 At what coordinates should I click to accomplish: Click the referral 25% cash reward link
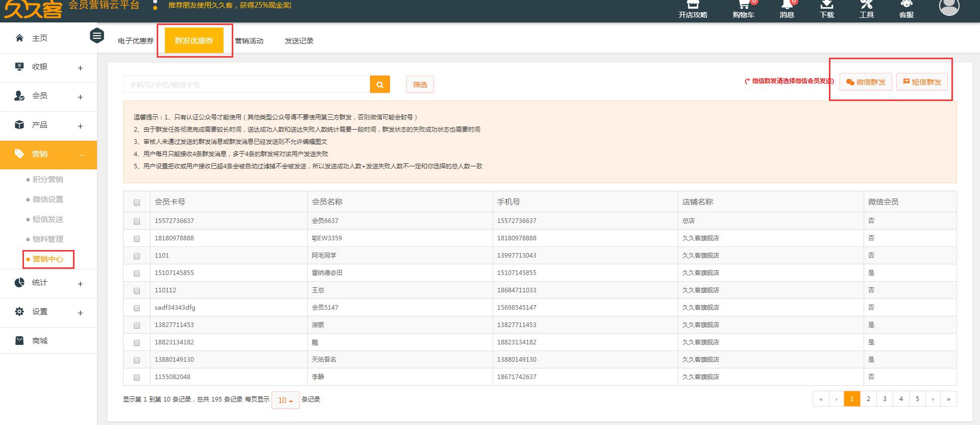point(230,5)
